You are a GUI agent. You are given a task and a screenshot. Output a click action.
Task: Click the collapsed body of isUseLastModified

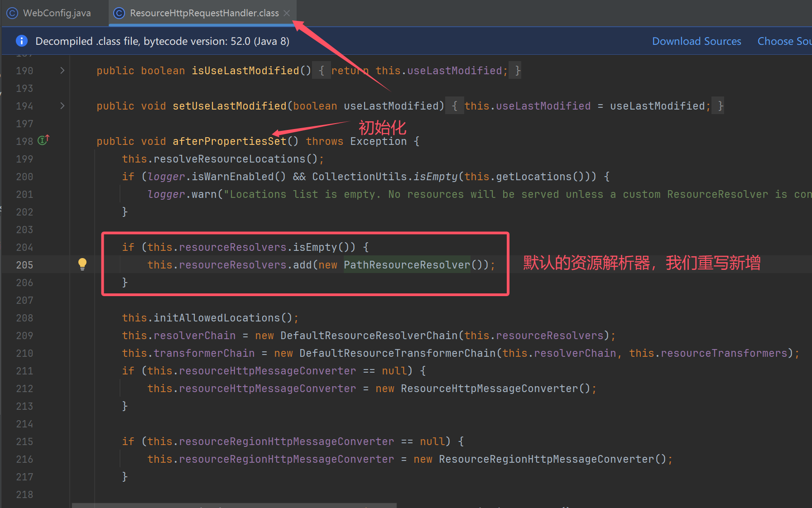click(417, 71)
